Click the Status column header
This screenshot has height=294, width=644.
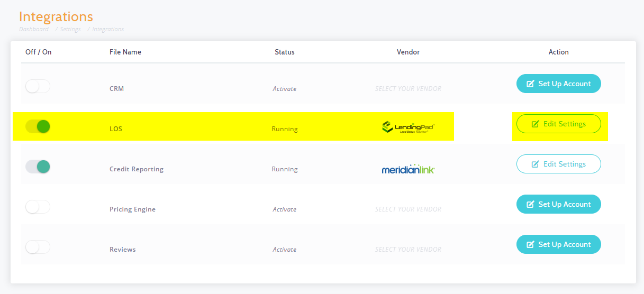pos(284,52)
